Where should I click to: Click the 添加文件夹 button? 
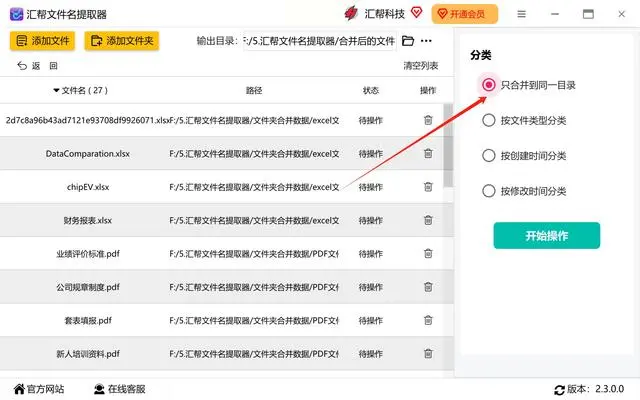pyautogui.click(x=122, y=41)
